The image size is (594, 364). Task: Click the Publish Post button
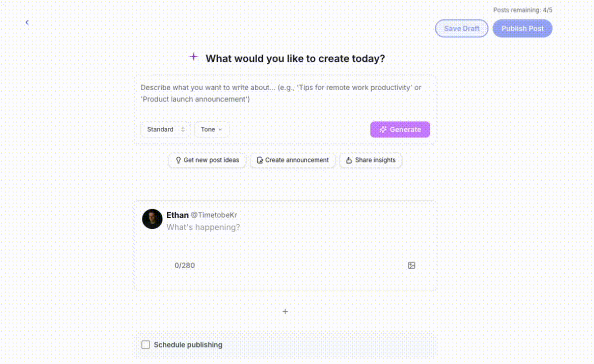coord(522,28)
